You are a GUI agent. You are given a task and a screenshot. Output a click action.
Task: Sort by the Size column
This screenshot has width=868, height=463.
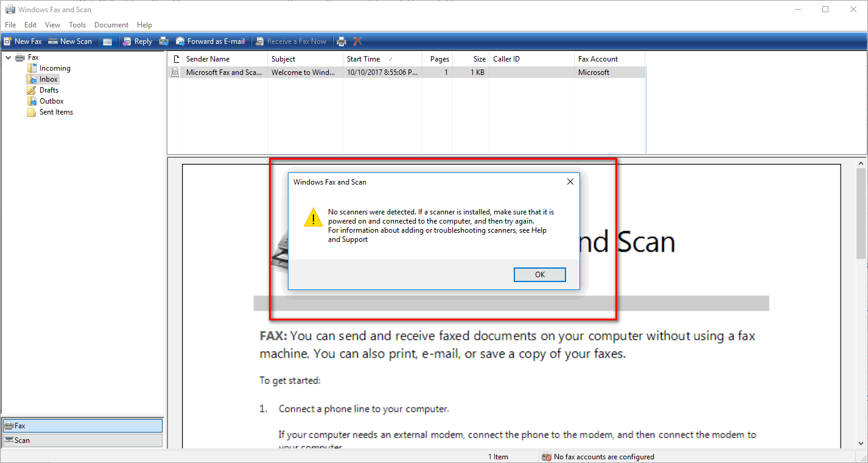click(471, 59)
